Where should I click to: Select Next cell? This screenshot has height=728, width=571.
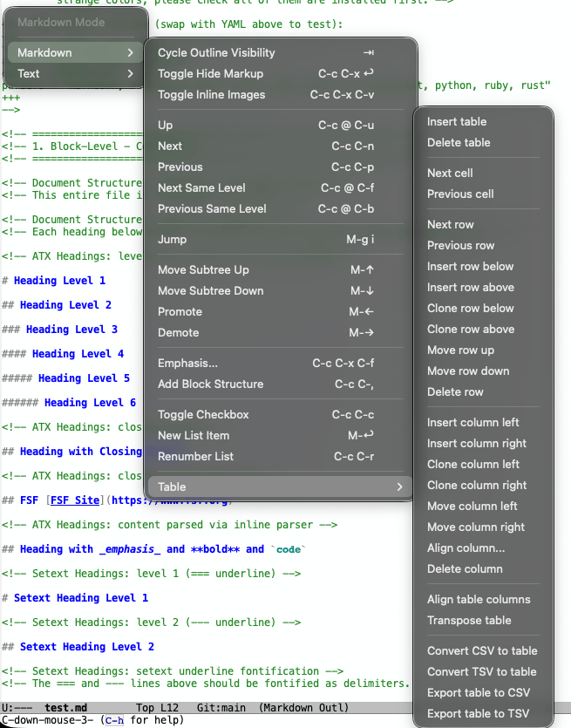click(x=483, y=173)
